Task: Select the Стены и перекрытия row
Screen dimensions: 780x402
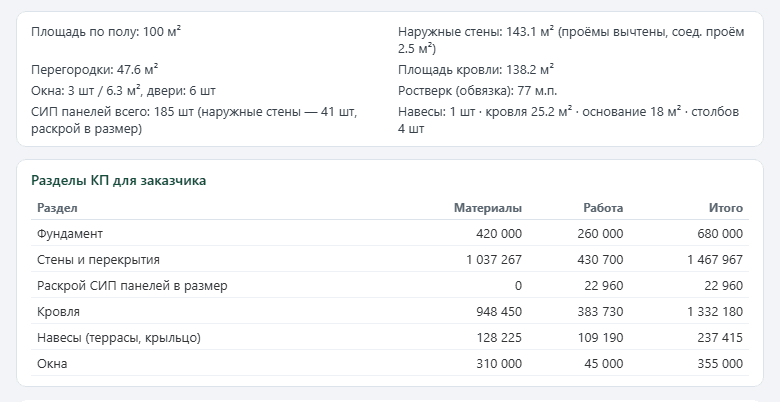Action: (x=390, y=259)
